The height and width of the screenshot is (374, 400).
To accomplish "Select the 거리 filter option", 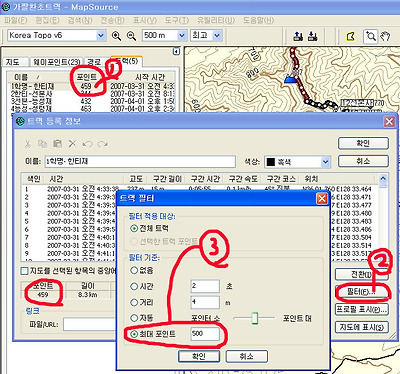I will 134,302.
